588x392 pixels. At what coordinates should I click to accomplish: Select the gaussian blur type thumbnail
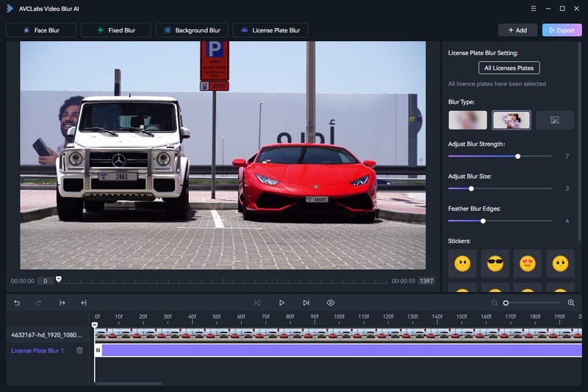click(467, 120)
